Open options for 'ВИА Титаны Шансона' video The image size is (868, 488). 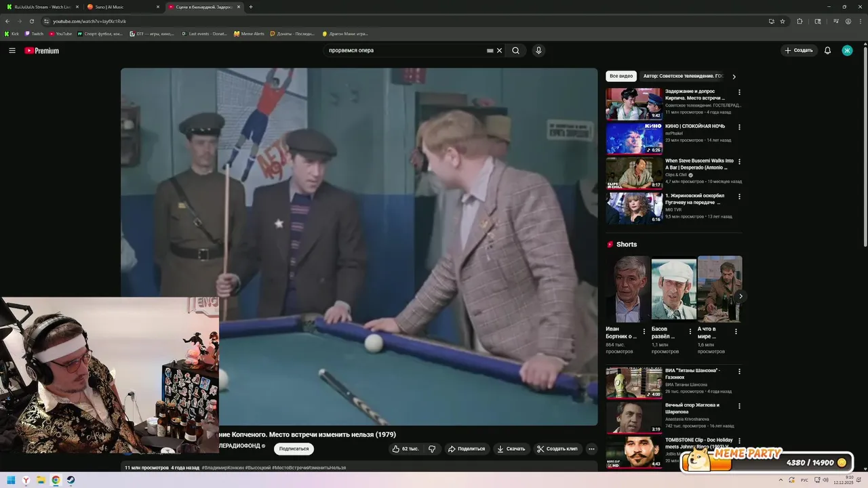(x=739, y=371)
